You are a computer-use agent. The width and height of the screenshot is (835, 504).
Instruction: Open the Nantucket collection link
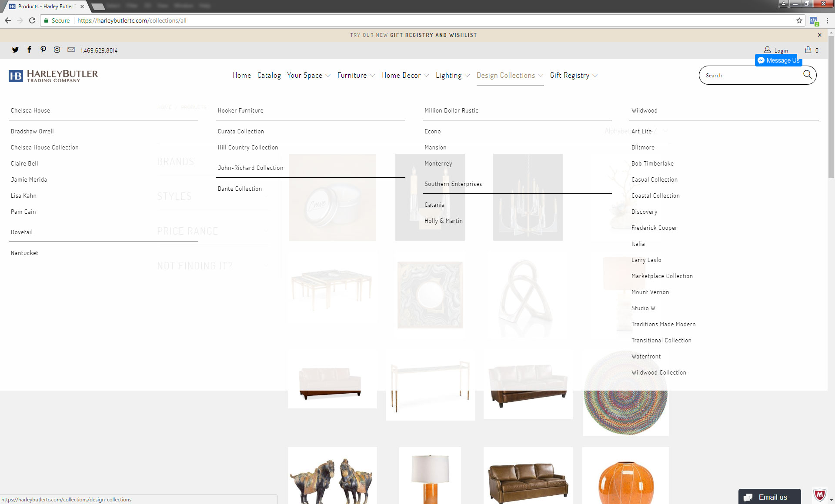click(24, 253)
